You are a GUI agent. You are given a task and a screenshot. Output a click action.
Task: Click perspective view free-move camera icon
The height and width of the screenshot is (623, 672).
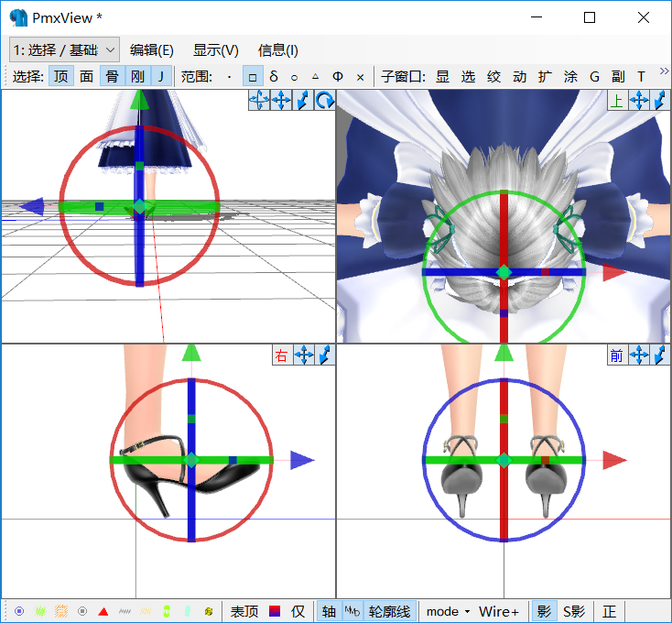point(259,101)
